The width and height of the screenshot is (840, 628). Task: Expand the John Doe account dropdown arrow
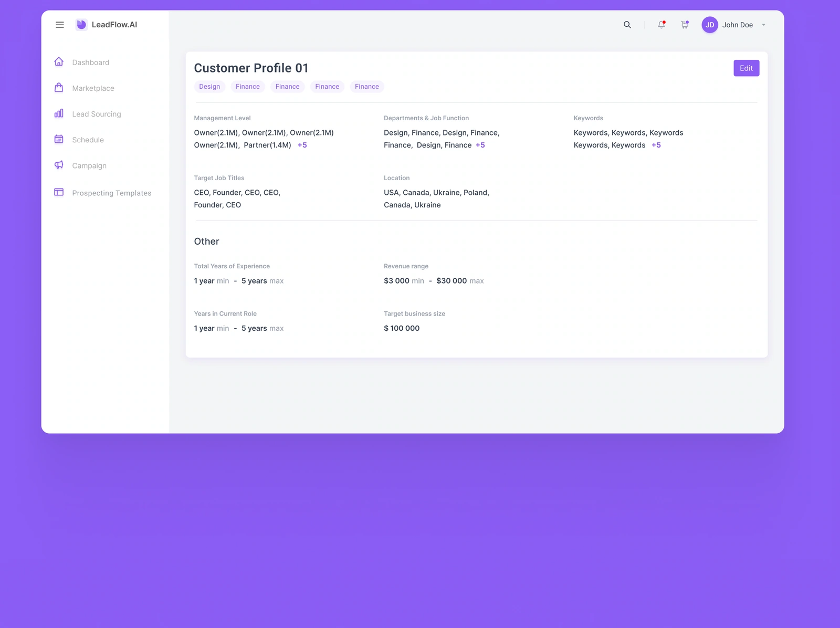[763, 25]
